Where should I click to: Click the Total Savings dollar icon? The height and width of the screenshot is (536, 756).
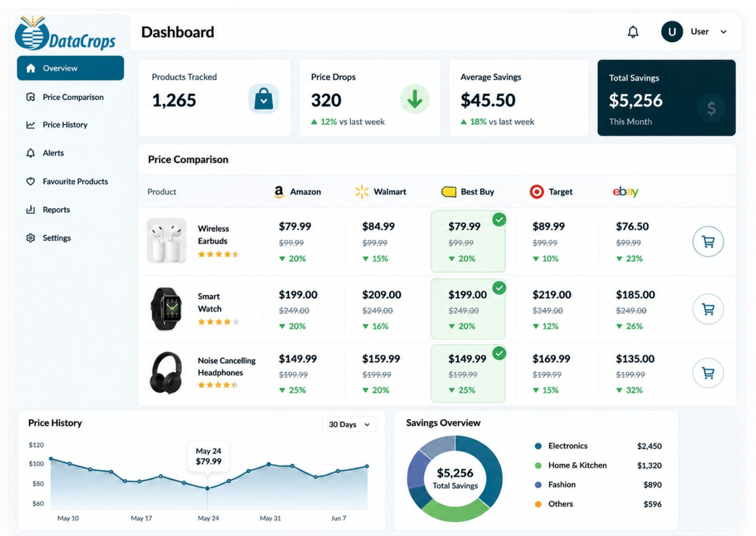711,108
